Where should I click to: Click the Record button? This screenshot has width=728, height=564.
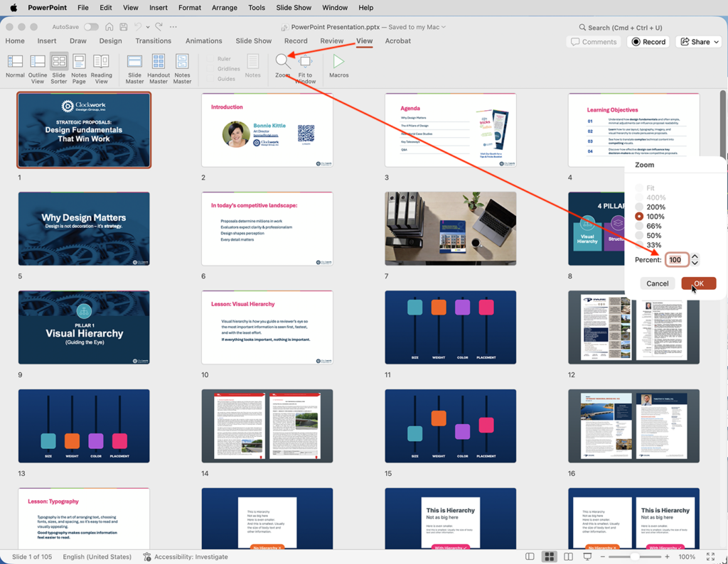[648, 42]
